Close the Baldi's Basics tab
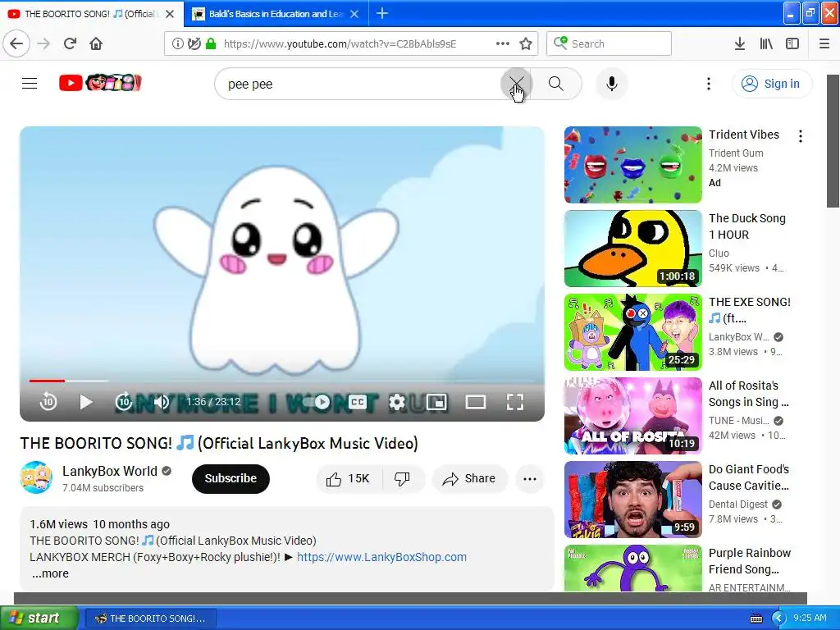Image resolution: width=840 pixels, height=630 pixels. [x=354, y=14]
